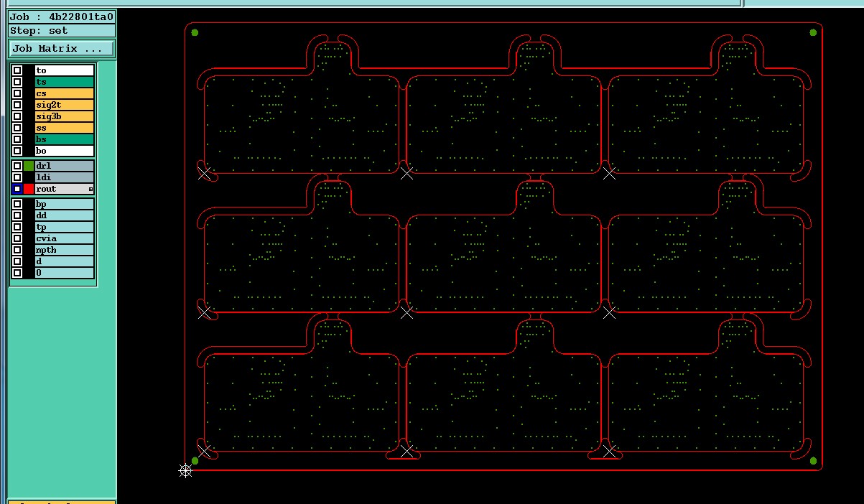
Task: Toggle the checkbox for layer d
Action: click(x=17, y=261)
